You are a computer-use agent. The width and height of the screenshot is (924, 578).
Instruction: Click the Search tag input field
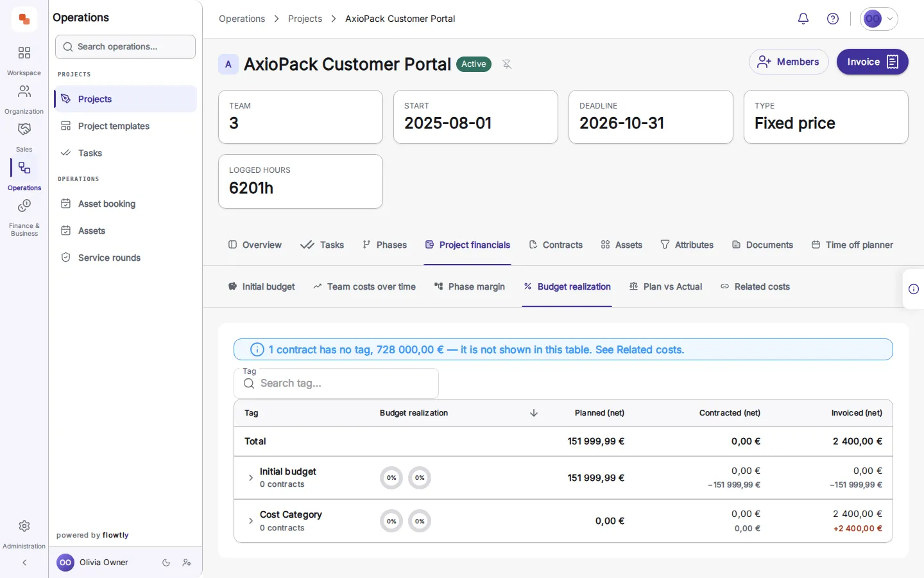click(x=336, y=383)
